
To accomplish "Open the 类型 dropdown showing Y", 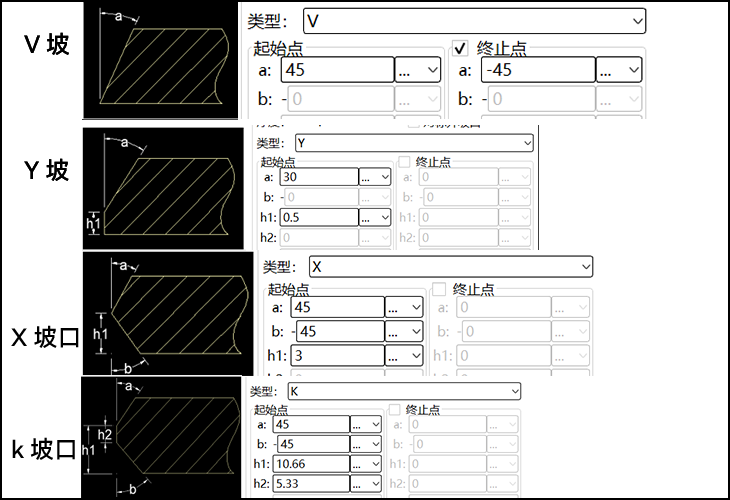I will pos(408,144).
